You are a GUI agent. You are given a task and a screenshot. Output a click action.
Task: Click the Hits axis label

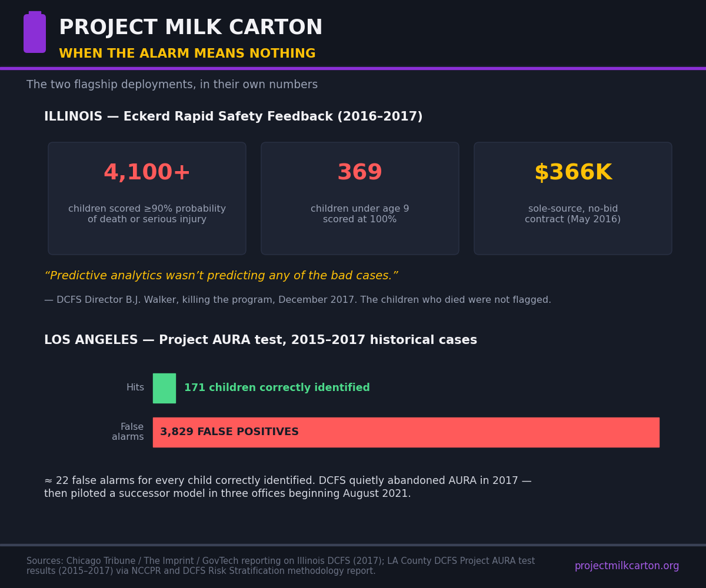pos(135,388)
